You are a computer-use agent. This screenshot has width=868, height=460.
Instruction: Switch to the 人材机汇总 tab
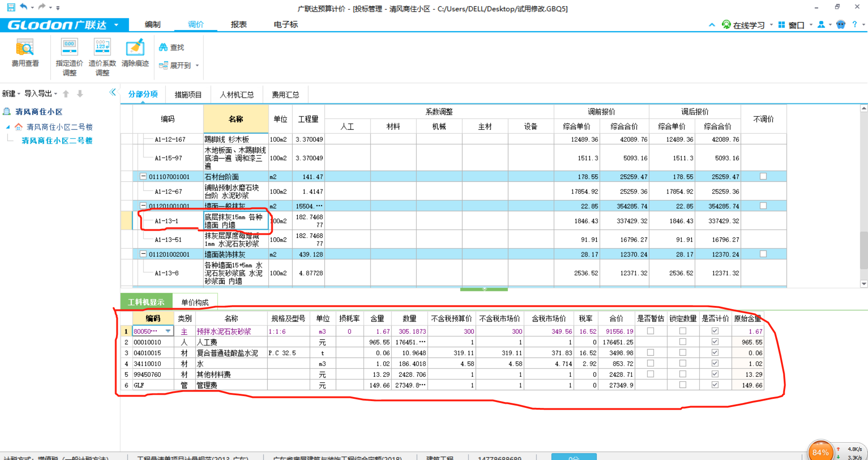tap(236, 94)
